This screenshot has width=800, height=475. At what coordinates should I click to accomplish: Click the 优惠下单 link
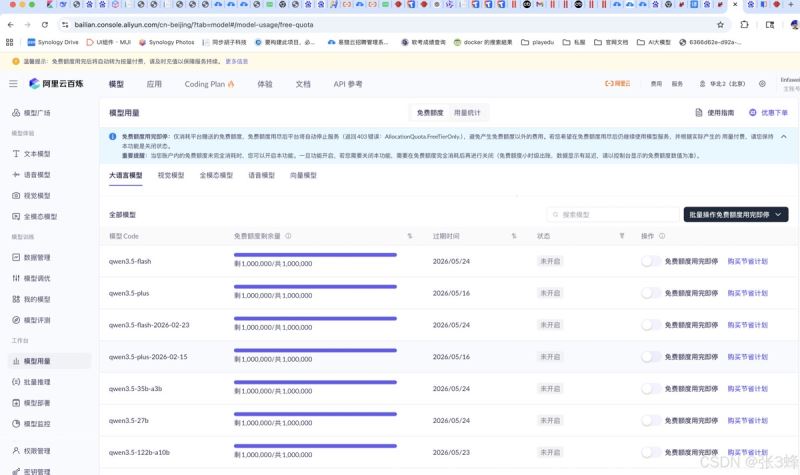click(x=768, y=113)
